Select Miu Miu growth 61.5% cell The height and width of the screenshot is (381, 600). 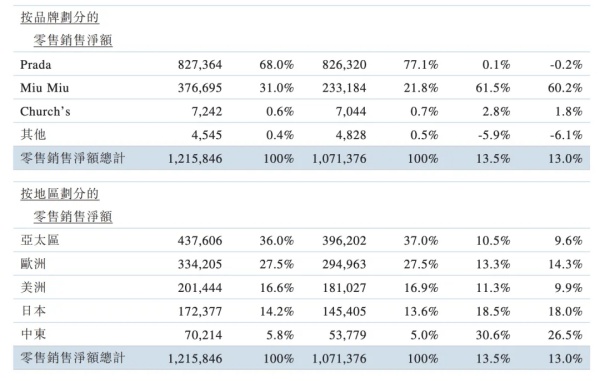(x=493, y=88)
